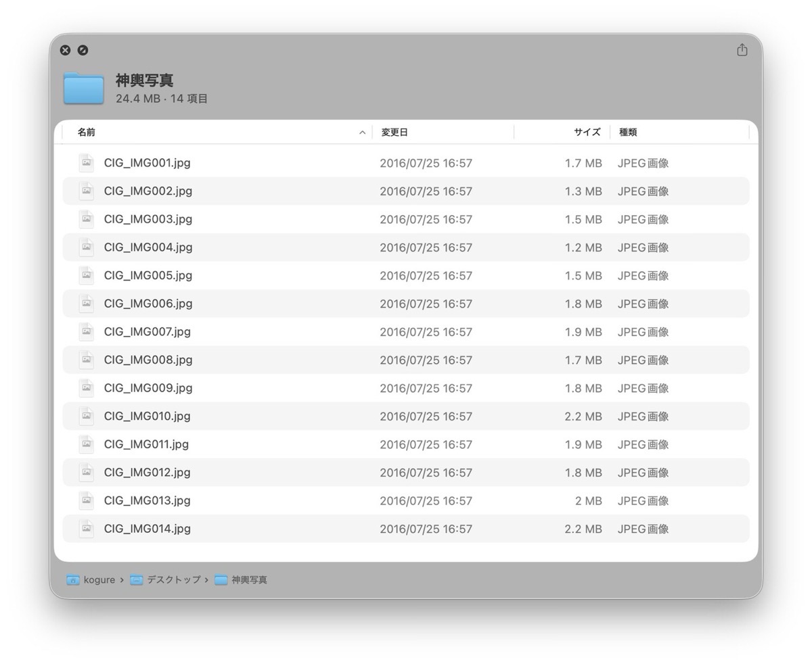
Task: Click the share icon in the top-right corner
Action: [x=742, y=50]
